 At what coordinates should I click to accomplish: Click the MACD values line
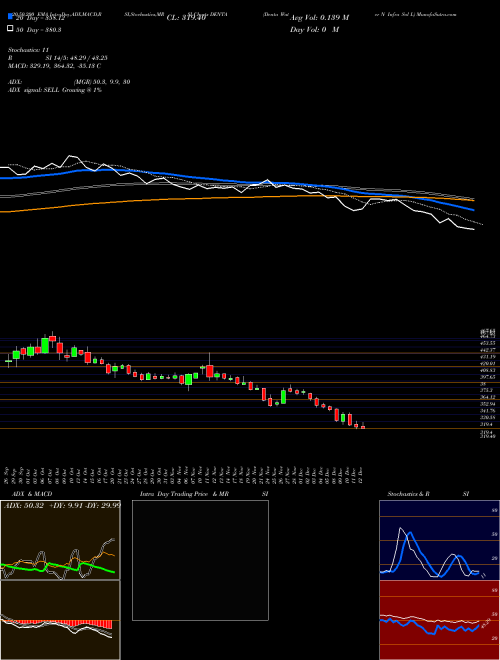(54, 66)
